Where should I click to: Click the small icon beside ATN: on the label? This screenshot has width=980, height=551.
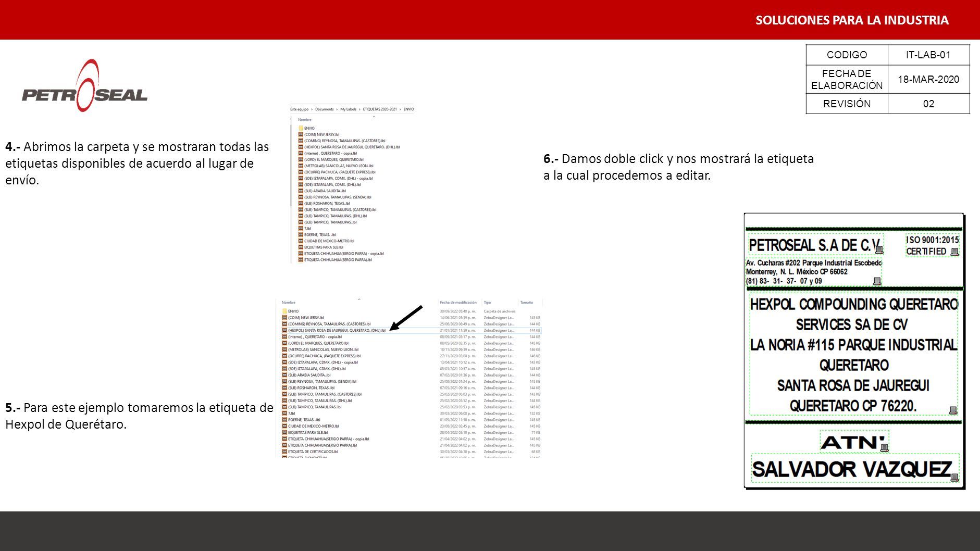884,447
